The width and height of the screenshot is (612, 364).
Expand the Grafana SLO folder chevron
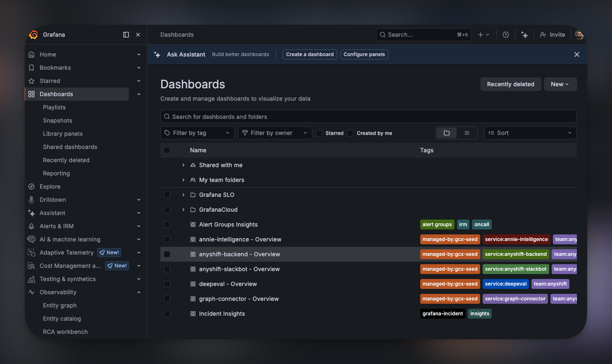[183, 195]
